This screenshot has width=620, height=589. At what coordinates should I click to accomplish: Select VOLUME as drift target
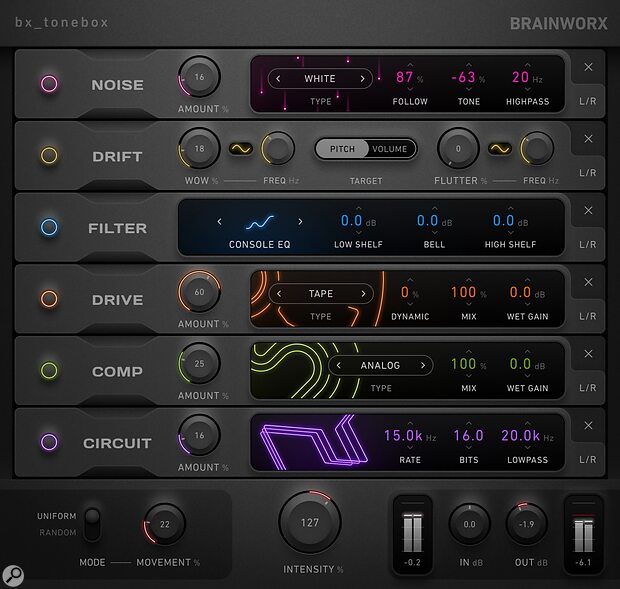(x=390, y=149)
